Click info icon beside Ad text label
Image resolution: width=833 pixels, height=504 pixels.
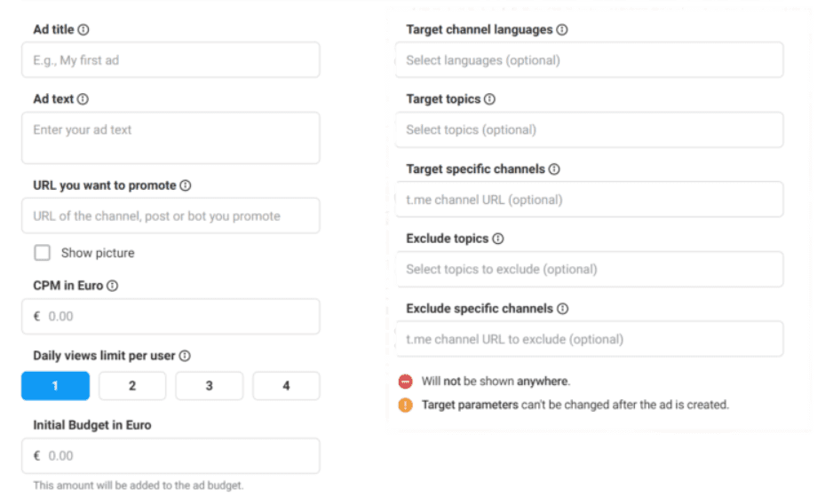coord(83,99)
